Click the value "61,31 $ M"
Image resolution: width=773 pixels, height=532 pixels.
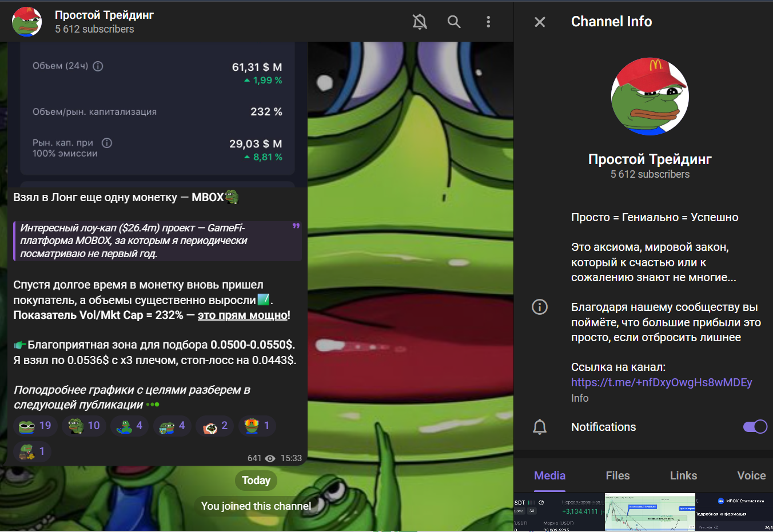(257, 67)
